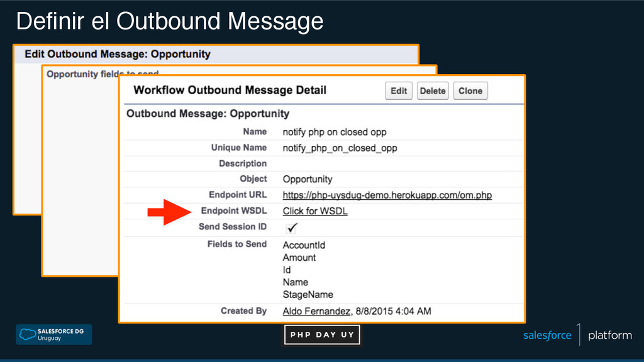This screenshot has width=644, height=362.
Task: Select 'Name' in Fields to Send list
Action: tap(295, 282)
